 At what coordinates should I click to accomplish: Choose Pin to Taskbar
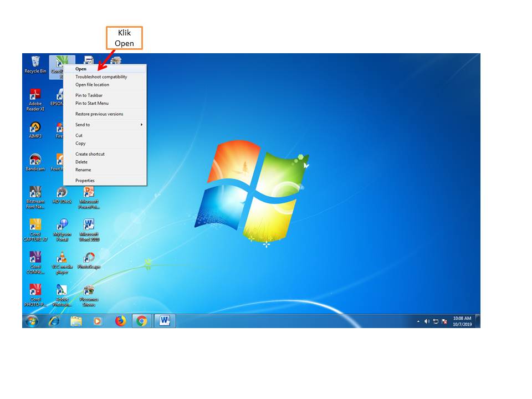pos(105,95)
